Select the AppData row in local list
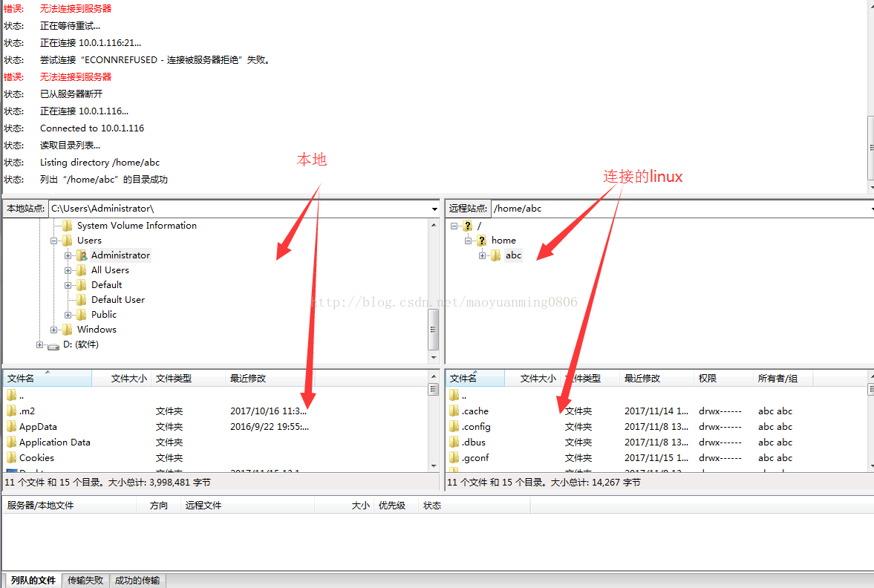 click(215, 426)
